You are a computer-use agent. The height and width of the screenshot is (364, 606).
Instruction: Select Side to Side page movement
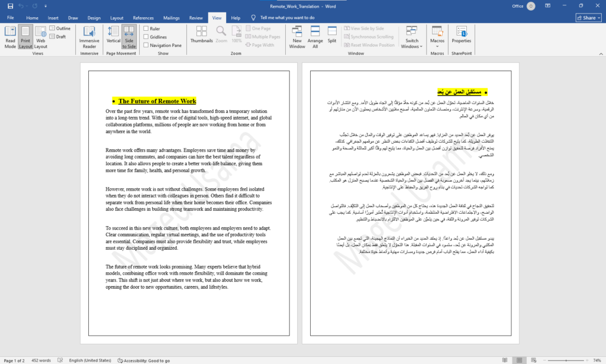coord(129,37)
